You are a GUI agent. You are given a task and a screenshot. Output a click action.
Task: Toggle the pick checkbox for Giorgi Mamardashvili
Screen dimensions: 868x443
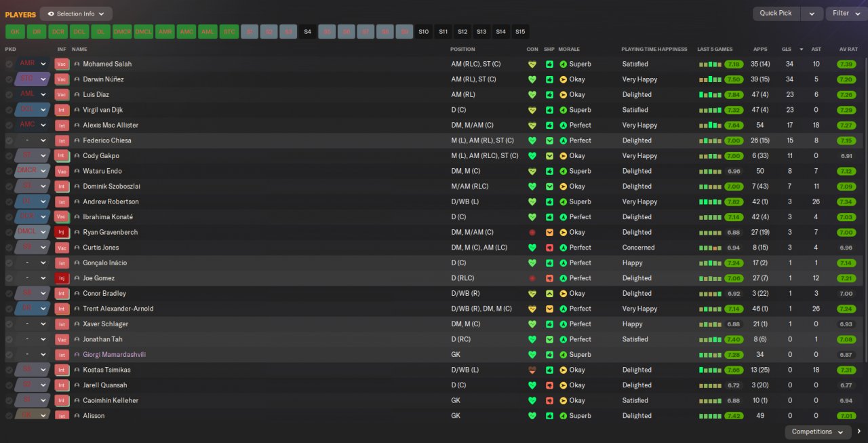[x=9, y=355]
